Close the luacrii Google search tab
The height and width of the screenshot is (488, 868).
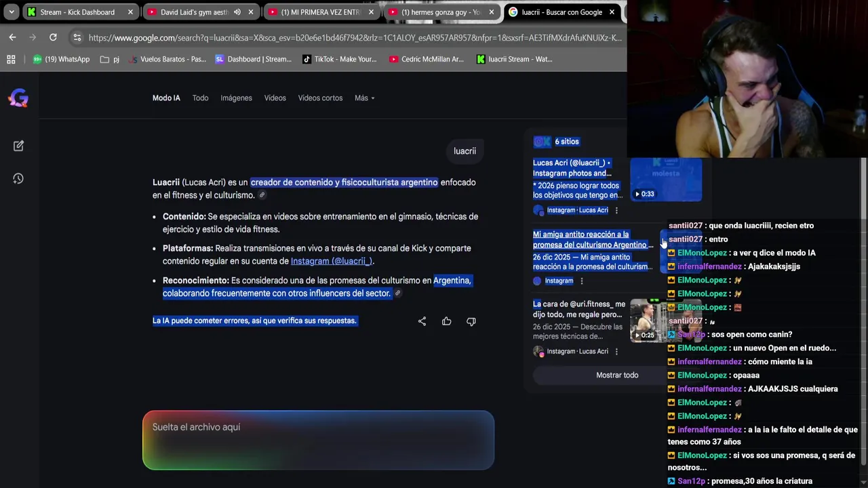612,12
